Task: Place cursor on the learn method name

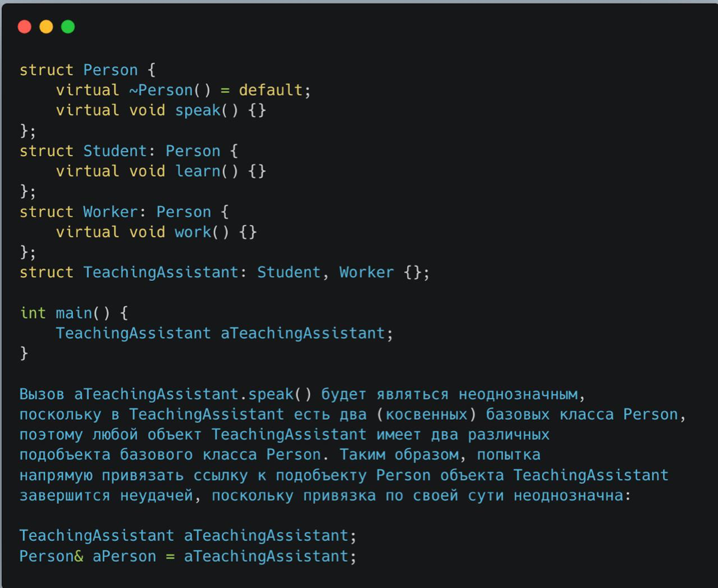Action: [x=198, y=171]
